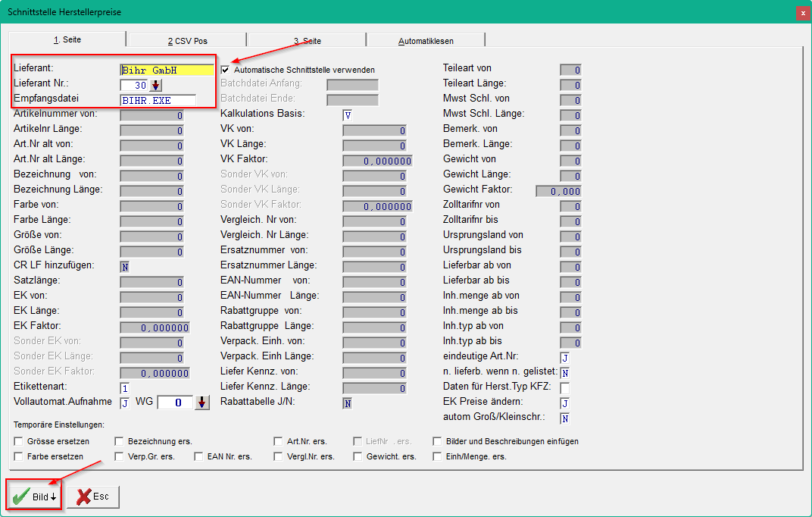This screenshot has width=812, height=517.
Task: Toggle Automatische Schnittstelle verwenden checkbox
Action: 225,70
